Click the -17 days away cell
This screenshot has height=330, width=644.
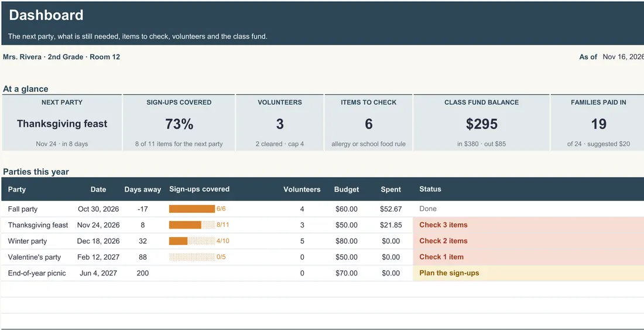pos(142,209)
